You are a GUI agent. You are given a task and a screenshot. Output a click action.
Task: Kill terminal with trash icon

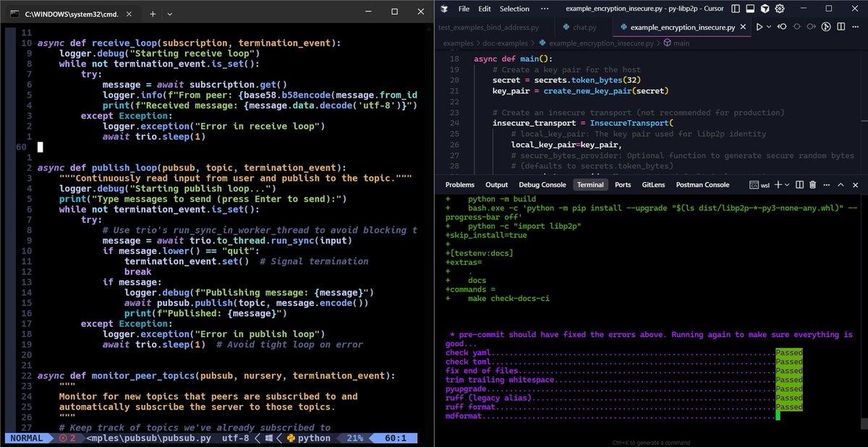[x=813, y=184]
